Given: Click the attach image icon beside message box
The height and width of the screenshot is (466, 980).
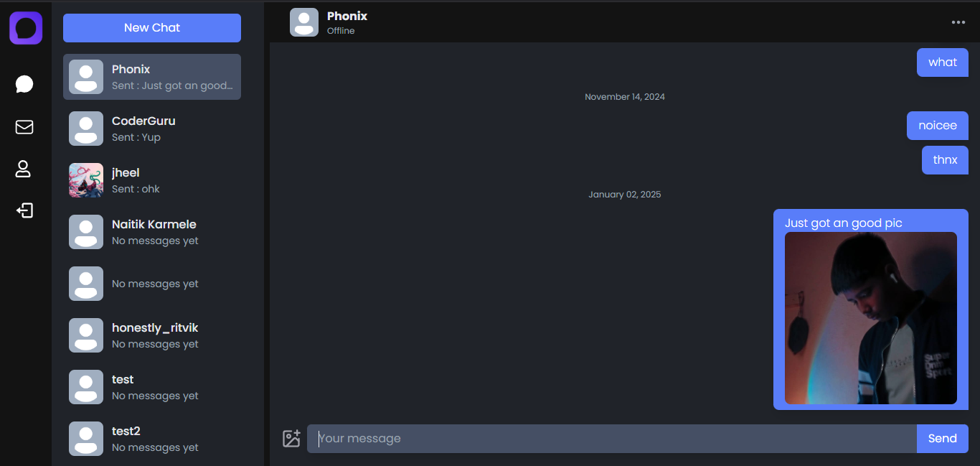Looking at the screenshot, I should (x=291, y=439).
